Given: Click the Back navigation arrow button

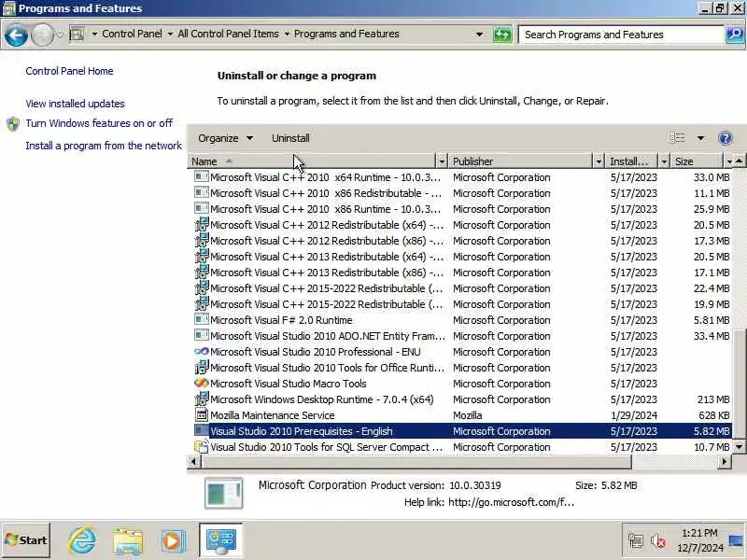Looking at the screenshot, I should 16,35.
